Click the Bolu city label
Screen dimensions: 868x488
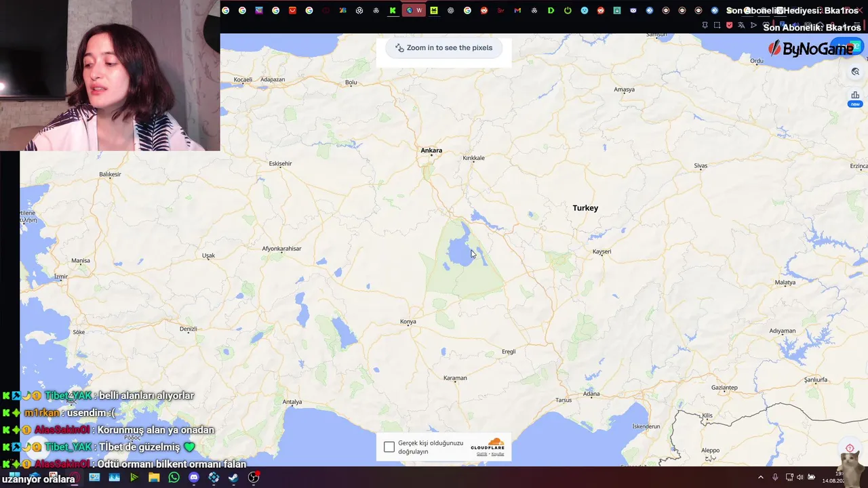tap(351, 83)
